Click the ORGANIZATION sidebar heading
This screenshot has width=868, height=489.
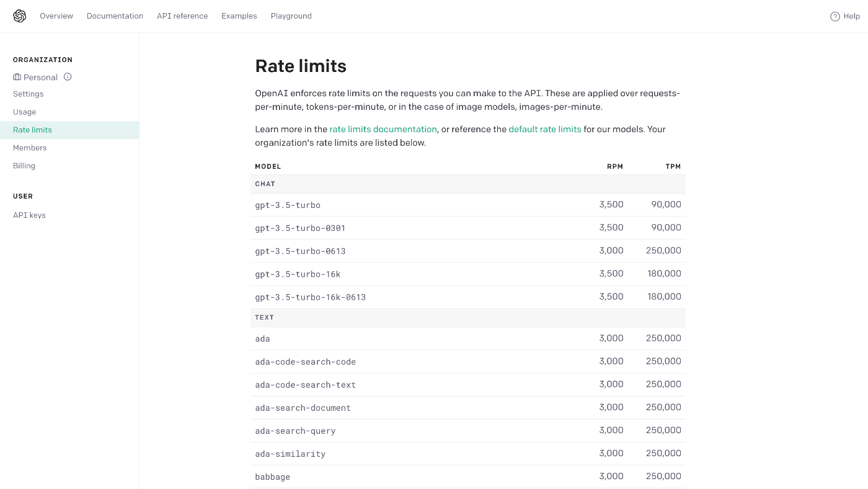[x=43, y=60]
